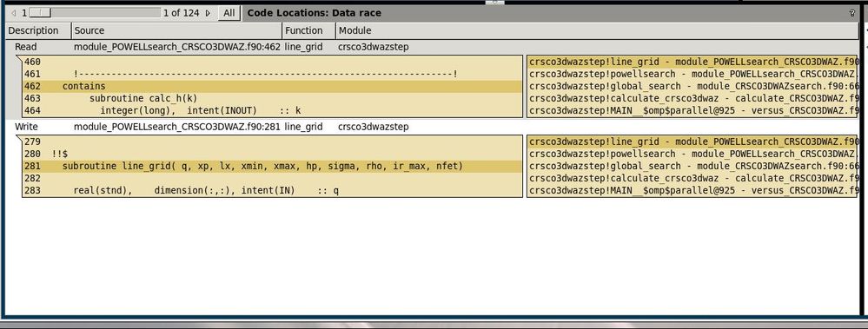
Task: Select Read call stack MAIN__$omp$parallel@925 frame
Action: pos(692,110)
